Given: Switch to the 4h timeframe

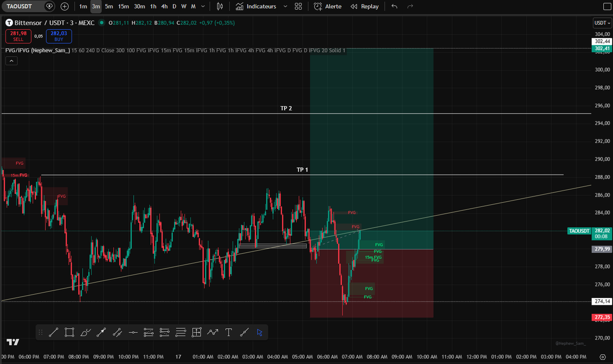Looking at the screenshot, I should [x=164, y=7].
